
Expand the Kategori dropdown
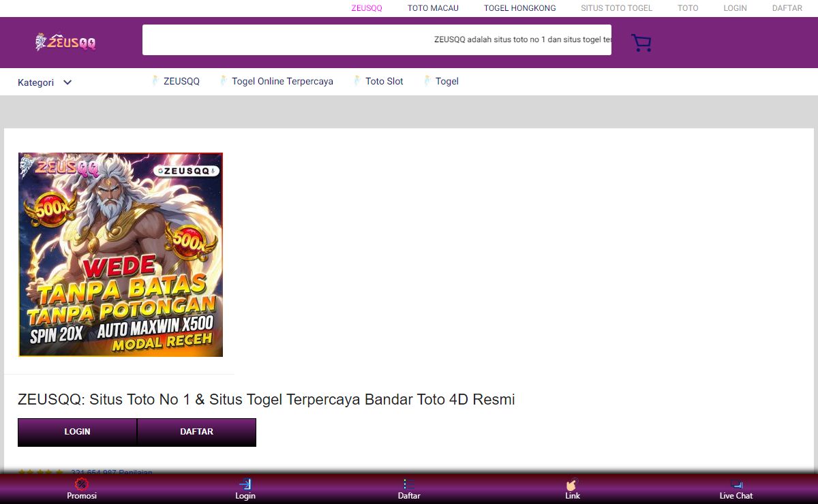tap(45, 82)
